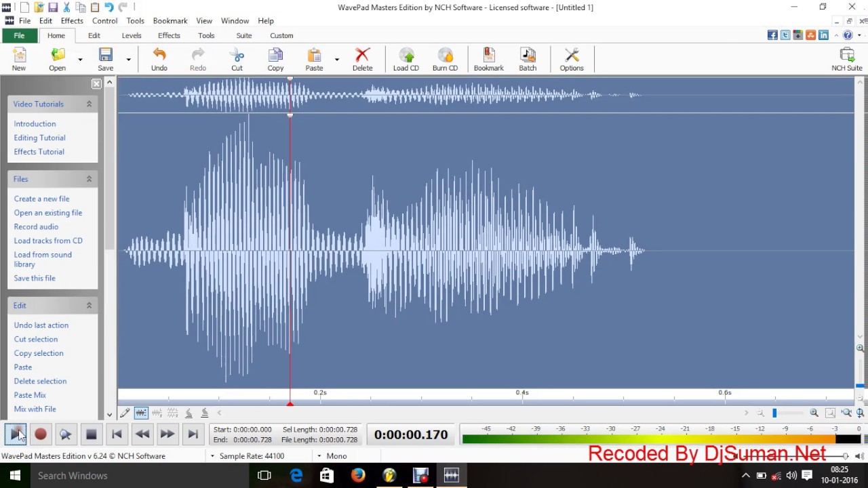This screenshot has width=868, height=488.
Task: Switch to the Levels ribbon tab
Action: click(132, 36)
